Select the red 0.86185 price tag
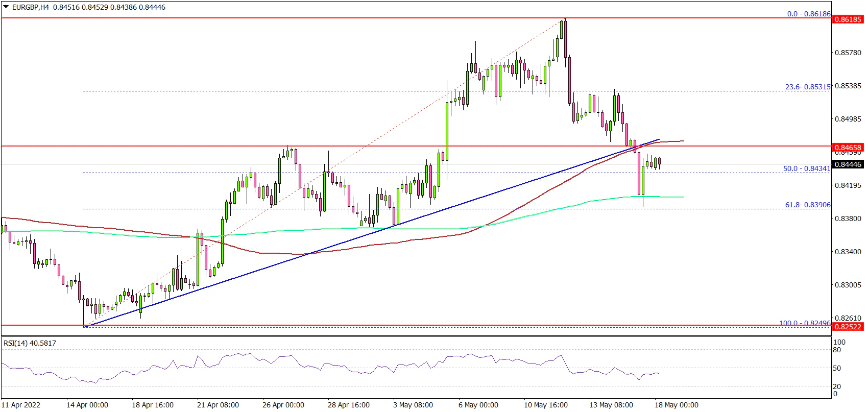 tap(848, 19)
